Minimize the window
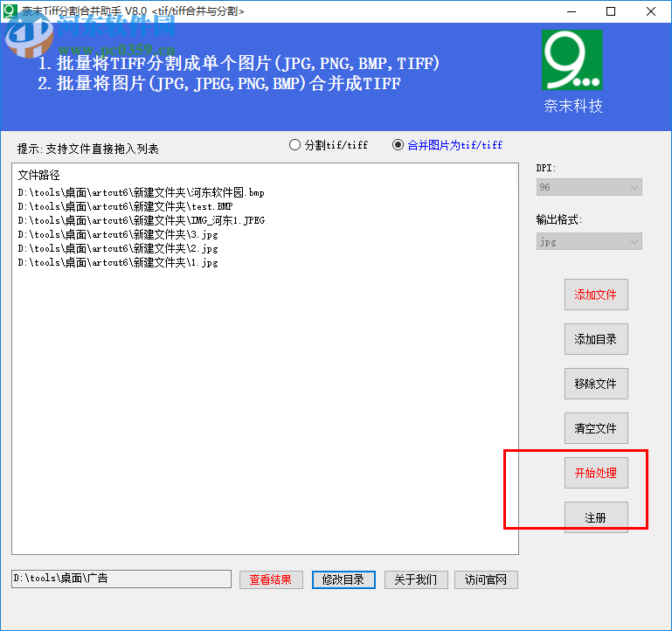Image resolution: width=672 pixels, height=631 pixels. [x=572, y=11]
